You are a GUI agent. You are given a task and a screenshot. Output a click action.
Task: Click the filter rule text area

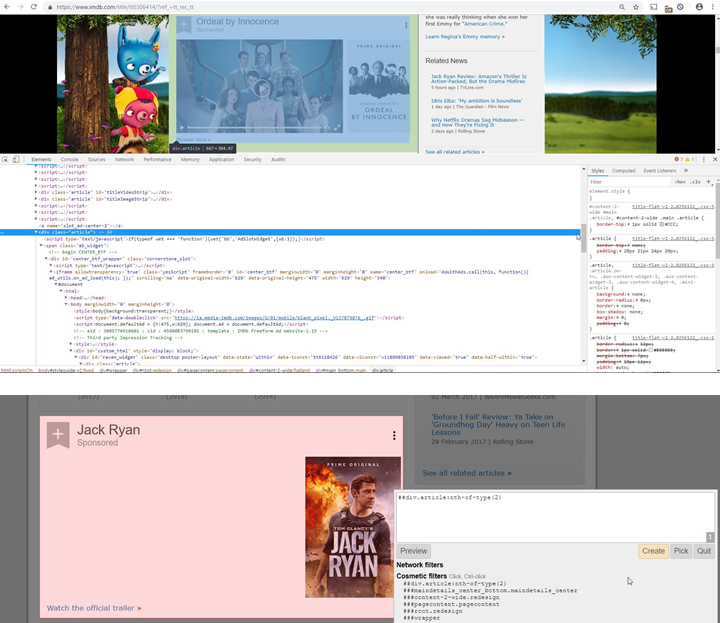[x=556, y=517]
